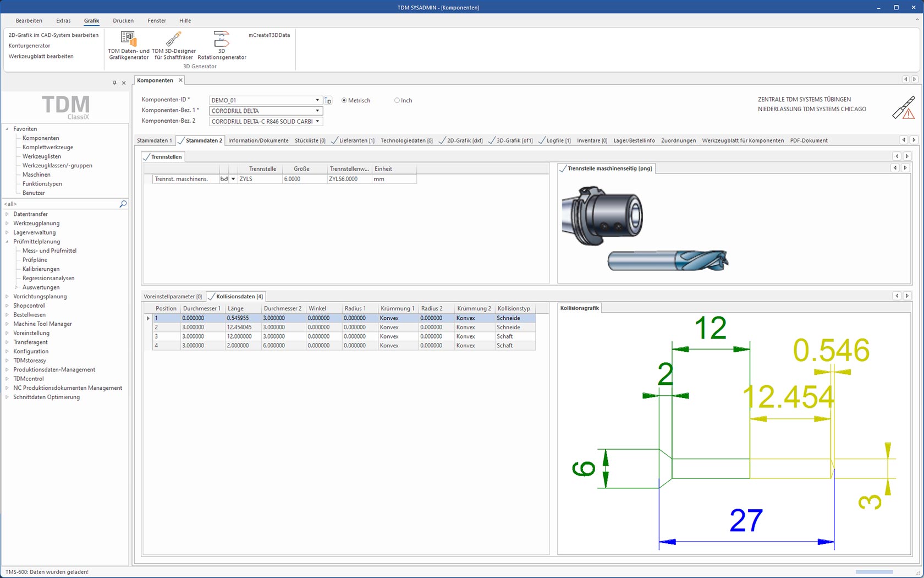
Task: Close the navigation side panel
Action: coord(124,83)
